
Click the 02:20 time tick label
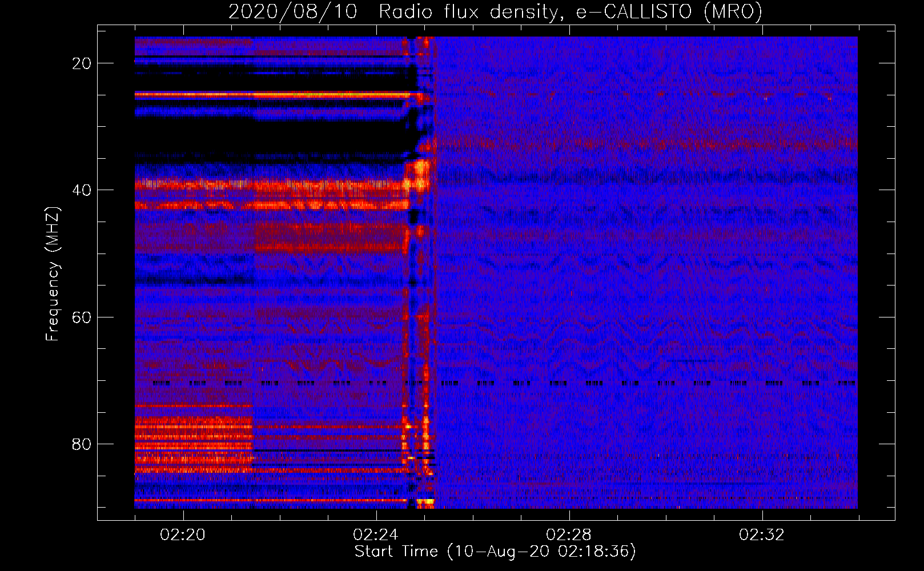pos(183,535)
